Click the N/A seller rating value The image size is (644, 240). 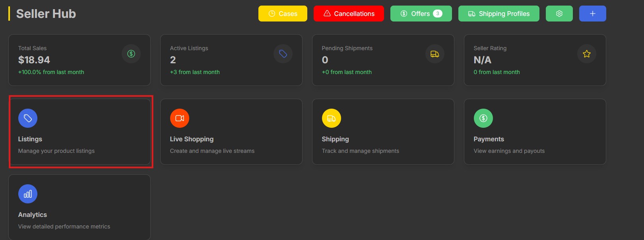482,60
